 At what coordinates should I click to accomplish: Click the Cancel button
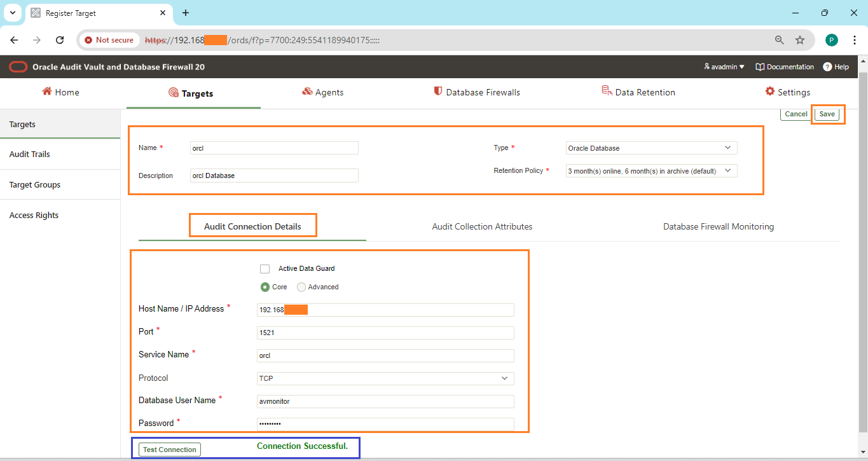796,114
